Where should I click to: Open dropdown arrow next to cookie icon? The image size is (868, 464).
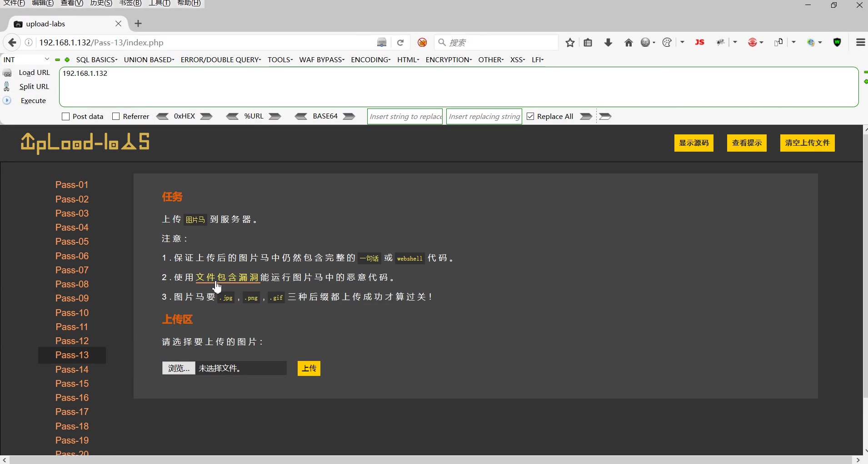coord(683,42)
